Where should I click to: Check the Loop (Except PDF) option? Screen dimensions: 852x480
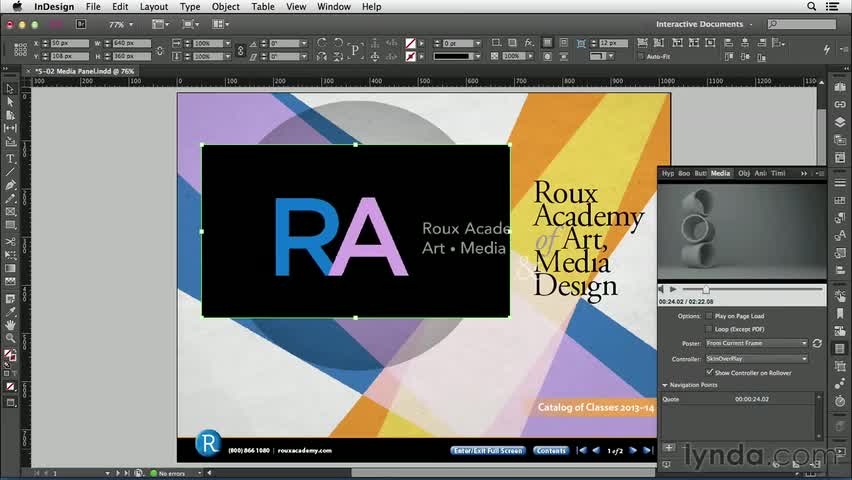pos(709,328)
